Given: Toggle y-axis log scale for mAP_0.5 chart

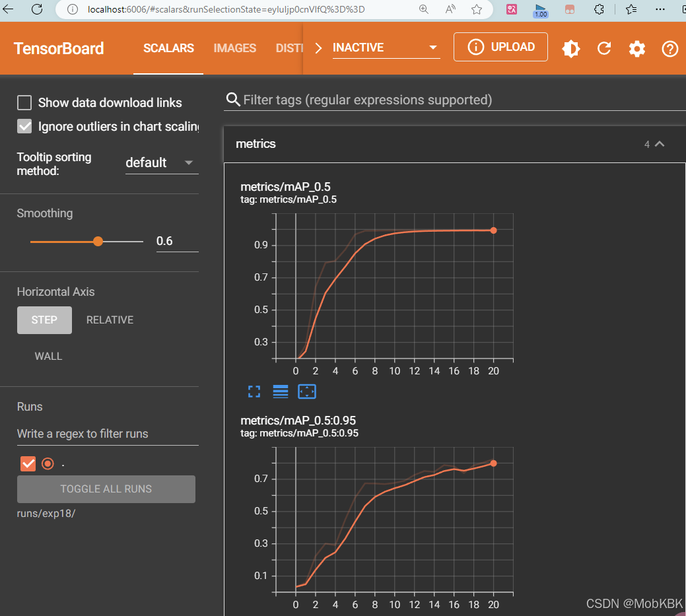Looking at the screenshot, I should [x=281, y=392].
